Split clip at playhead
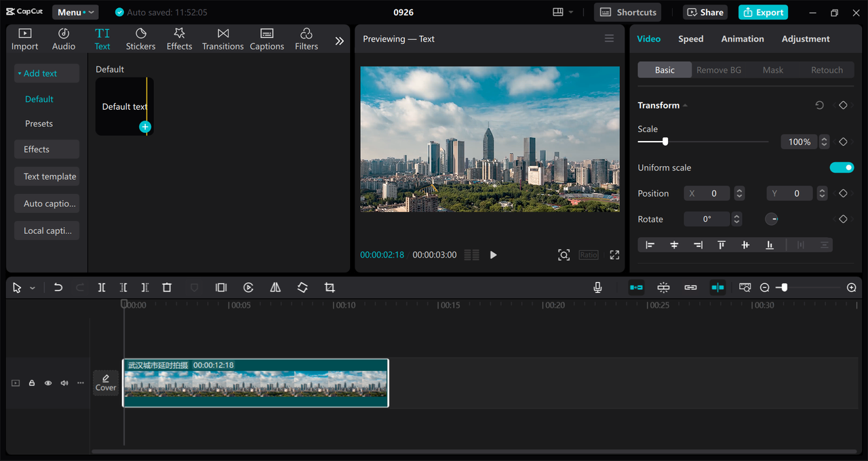868x461 pixels. 102,287
